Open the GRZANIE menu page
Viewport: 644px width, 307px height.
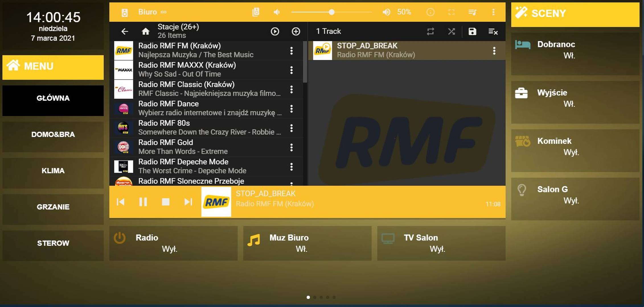coord(53,207)
